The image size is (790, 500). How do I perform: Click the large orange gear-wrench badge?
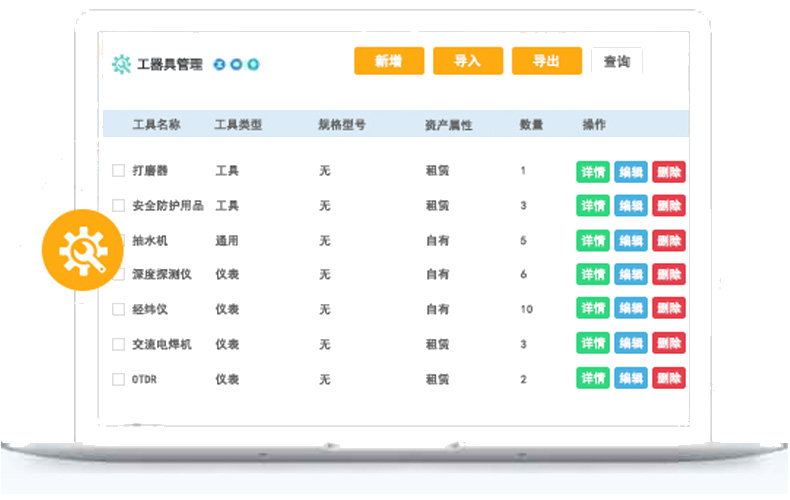point(83,250)
